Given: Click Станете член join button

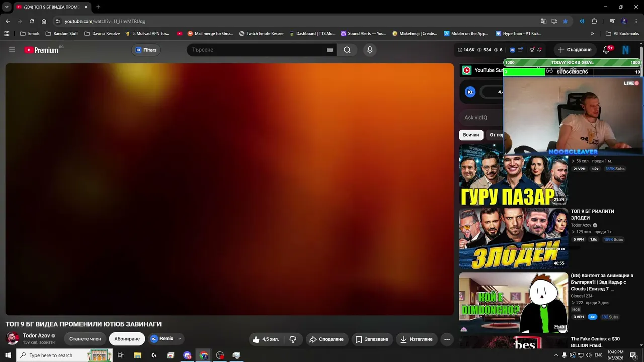Looking at the screenshot, I should tap(85, 339).
